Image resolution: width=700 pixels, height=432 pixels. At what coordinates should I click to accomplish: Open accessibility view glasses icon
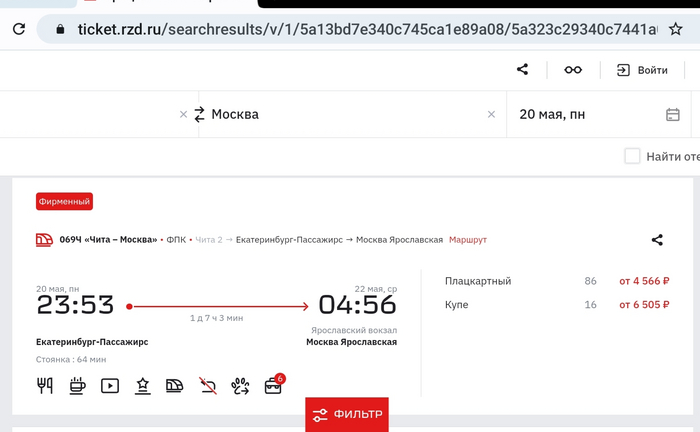573,70
